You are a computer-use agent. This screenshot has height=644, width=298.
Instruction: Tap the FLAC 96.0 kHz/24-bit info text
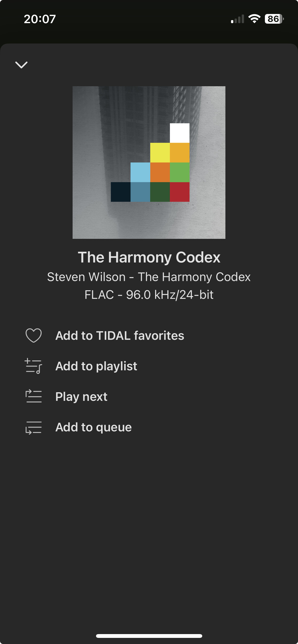click(x=149, y=295)
